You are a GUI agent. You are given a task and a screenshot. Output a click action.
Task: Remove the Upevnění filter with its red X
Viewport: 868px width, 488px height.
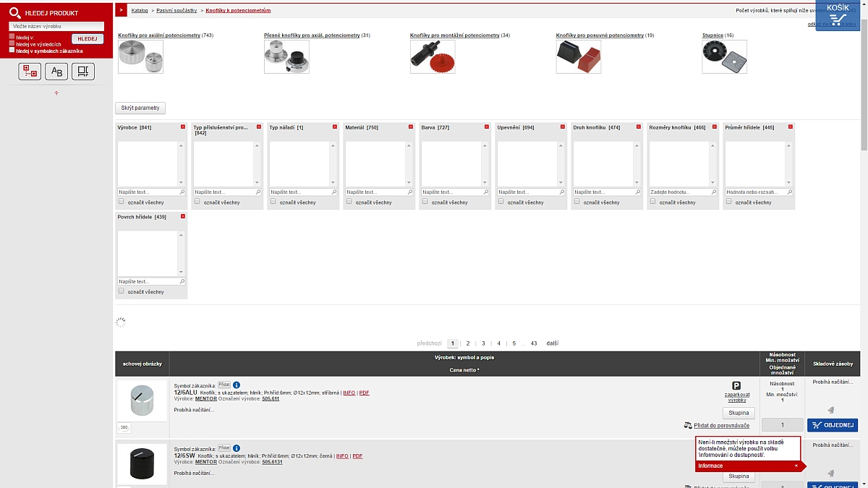point(563,127)
